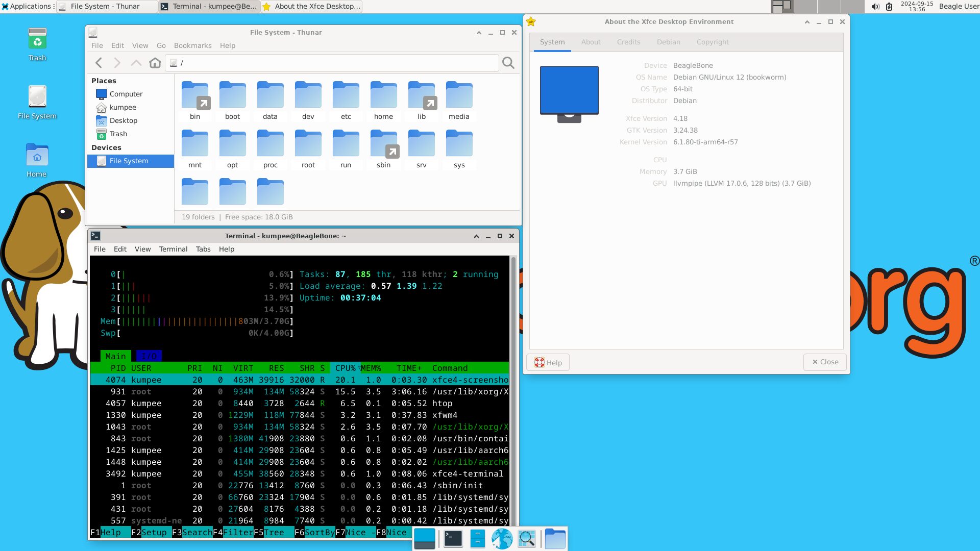Go forward in Thunar navigation
The image size is (980, 551).
click(x=117, y=63)
